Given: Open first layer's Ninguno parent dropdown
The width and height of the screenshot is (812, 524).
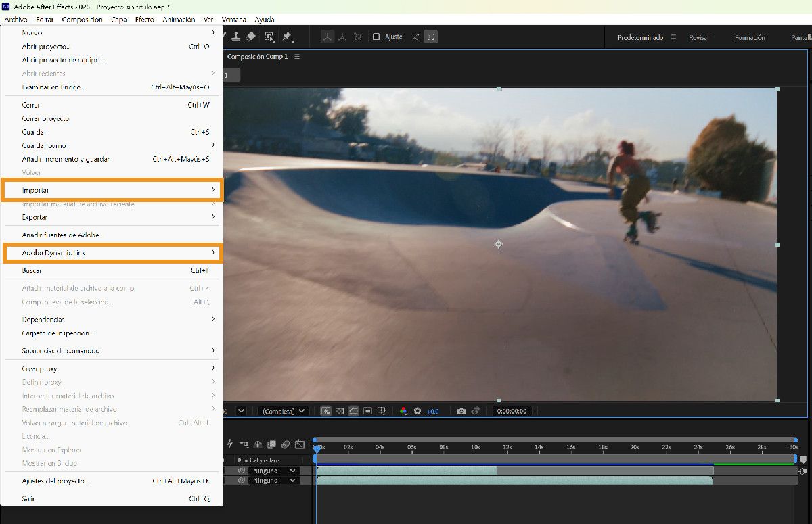Looking at the screenshot, I should coord(273,471).
